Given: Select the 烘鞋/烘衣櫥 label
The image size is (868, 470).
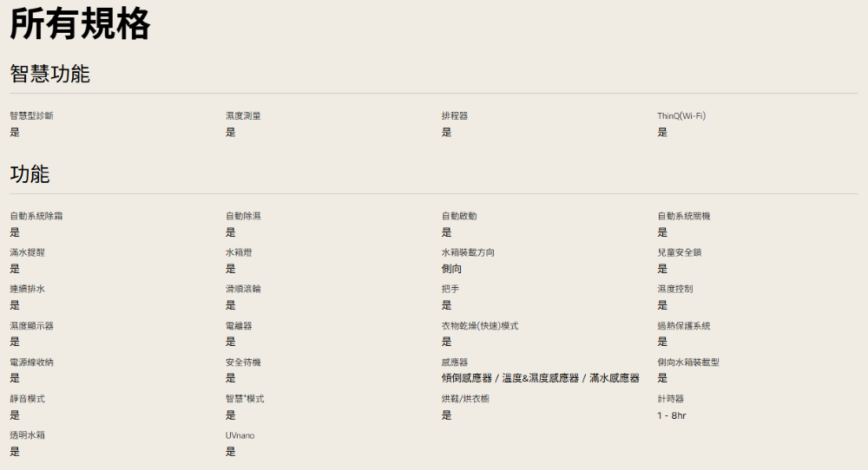Looking at the screenshot, I should click(x=465, y=399).
